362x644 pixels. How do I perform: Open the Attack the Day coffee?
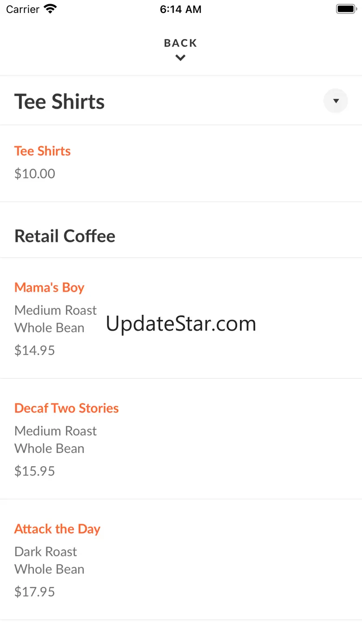click(x=57, y=529)
